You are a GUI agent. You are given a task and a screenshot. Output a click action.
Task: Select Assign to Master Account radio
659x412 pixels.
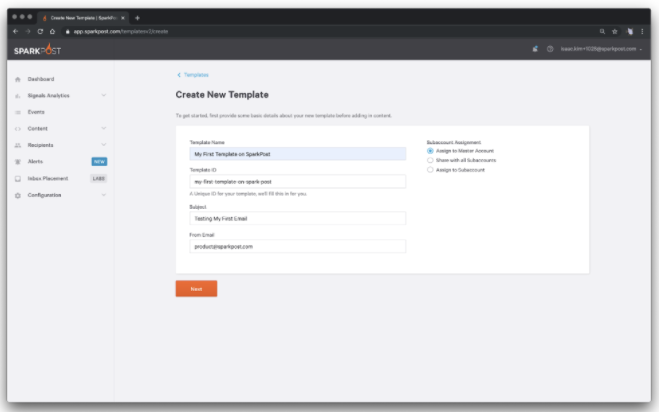pos(430,151)
